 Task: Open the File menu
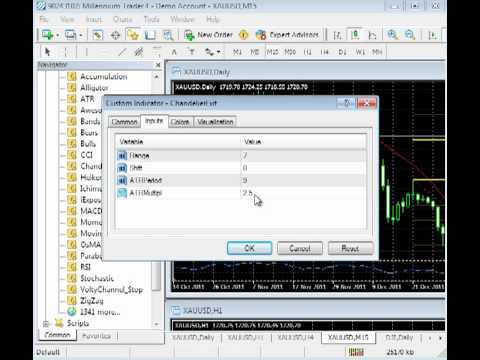[x=44, y=19]
